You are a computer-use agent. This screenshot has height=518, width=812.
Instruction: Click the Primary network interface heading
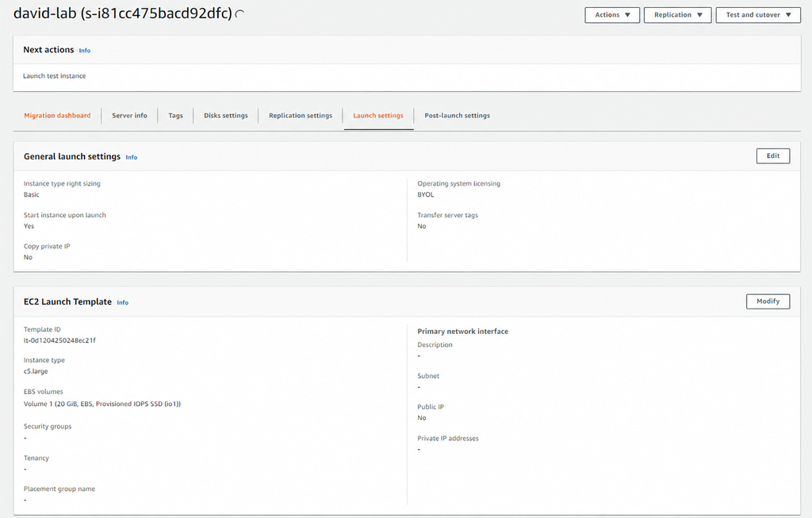[463, 332]
